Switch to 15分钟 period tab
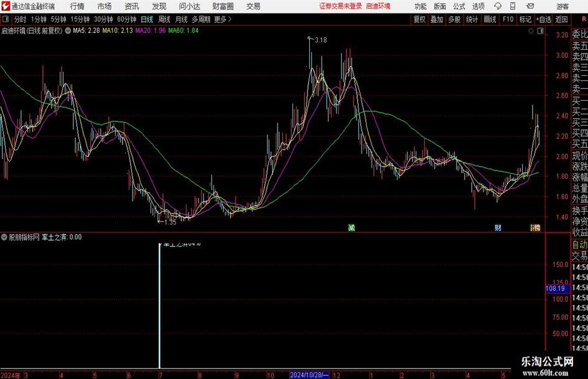588x379 pixels. (80, 19)
